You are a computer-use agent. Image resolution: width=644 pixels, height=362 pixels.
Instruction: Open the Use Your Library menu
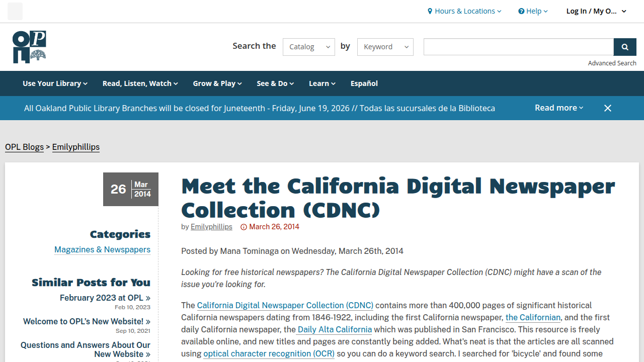(x=55, y=83)
